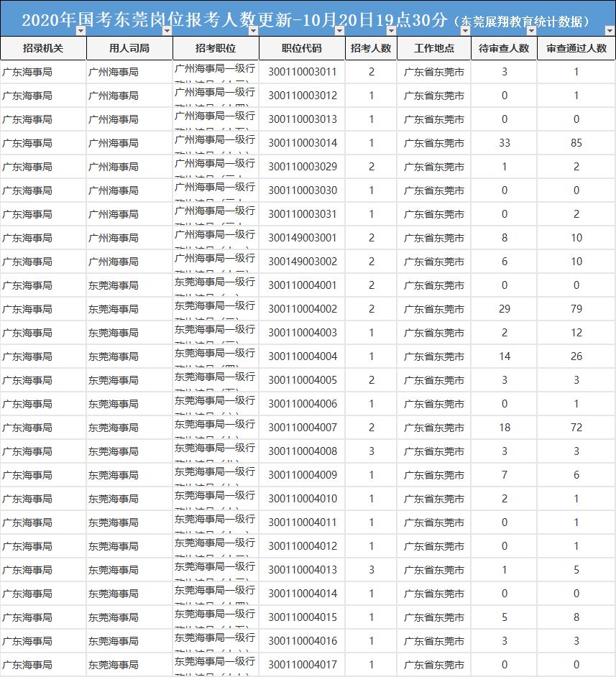Click 广东省东莞市 in row 300110004009
616x677 pixels.
434,475
